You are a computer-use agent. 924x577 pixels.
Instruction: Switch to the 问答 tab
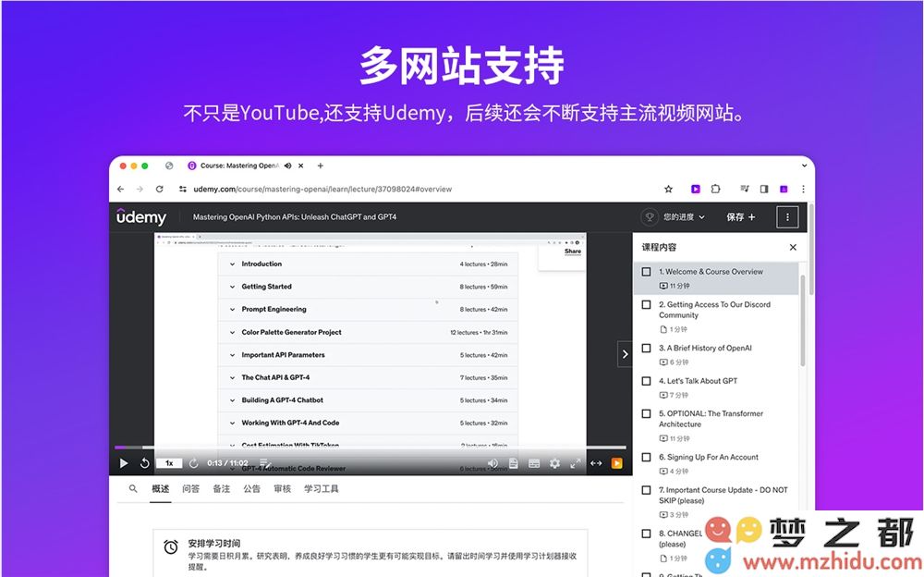click(190, 489)
